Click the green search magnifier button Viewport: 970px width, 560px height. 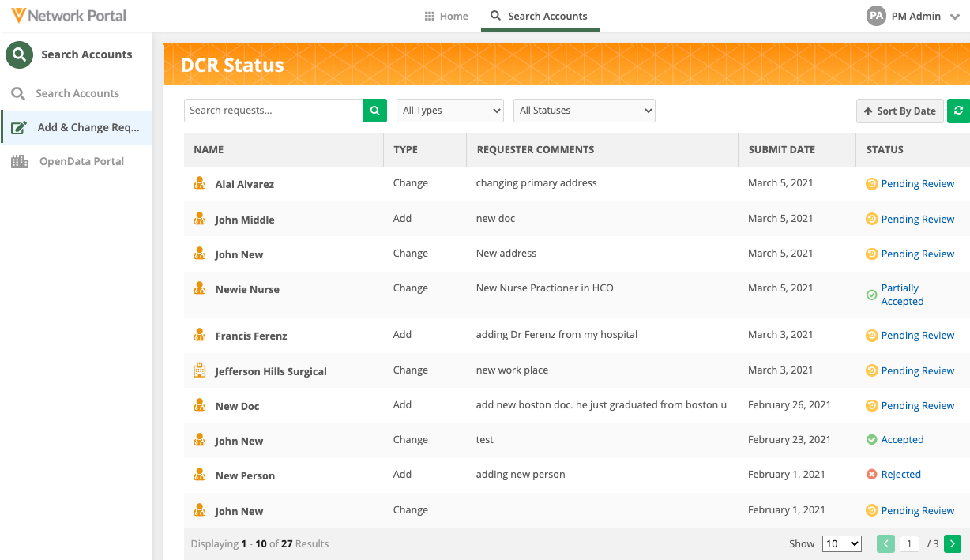(x=375, y=111)
